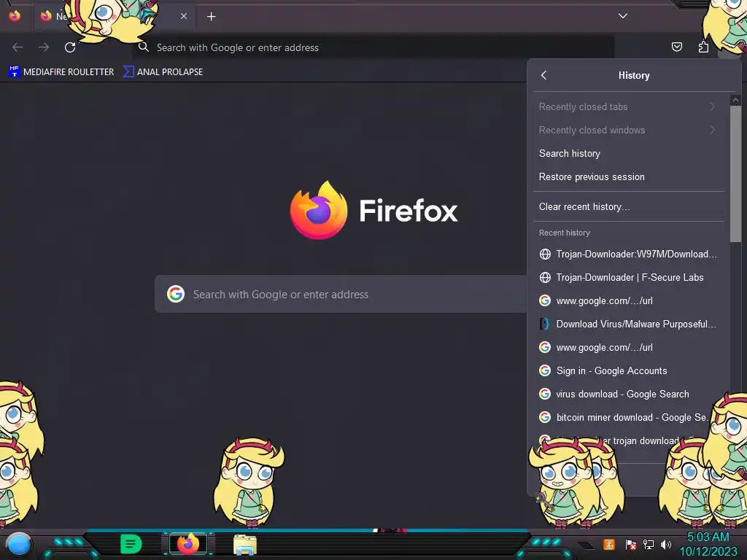Open the Extensions puzzle icon
The image size is (747, 560).
(x=703, y=47)
